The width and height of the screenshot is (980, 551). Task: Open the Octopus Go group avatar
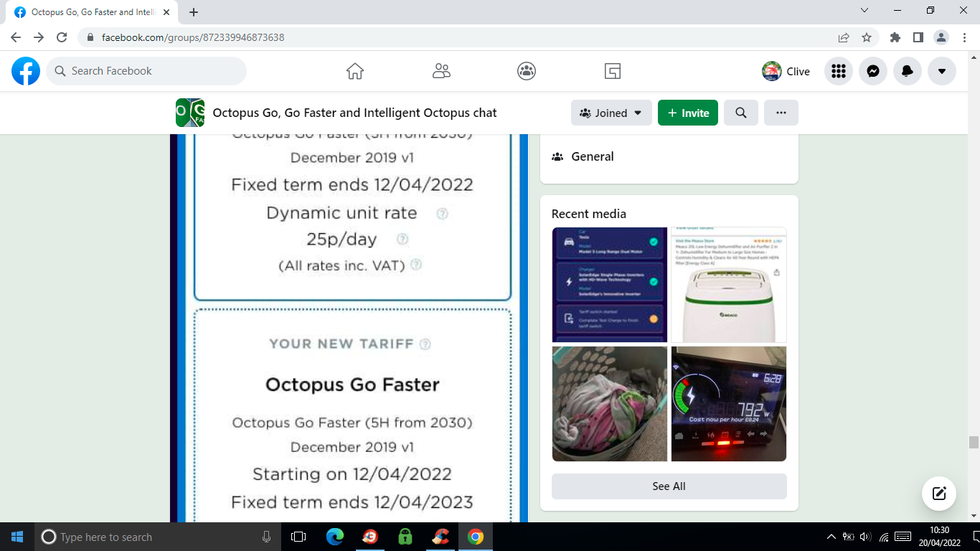(x=190, y=113)
